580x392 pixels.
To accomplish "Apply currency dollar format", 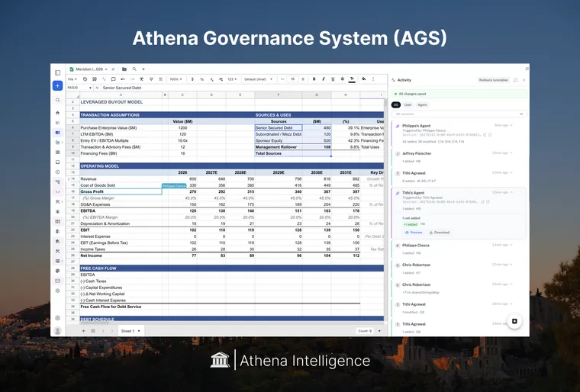I will click(x=192, y=79).
